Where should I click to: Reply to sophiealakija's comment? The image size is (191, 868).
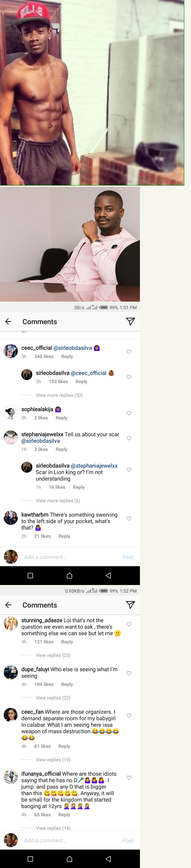[x=61, y=418]
